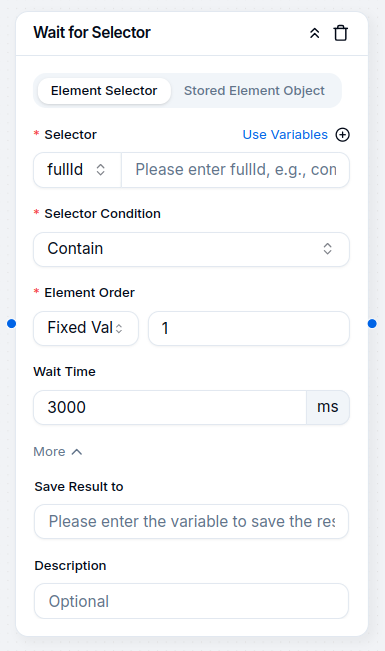Viewport: 385px width, 651px height.
Task: Focus the fullId selector input field
Action: coord(235,170)
